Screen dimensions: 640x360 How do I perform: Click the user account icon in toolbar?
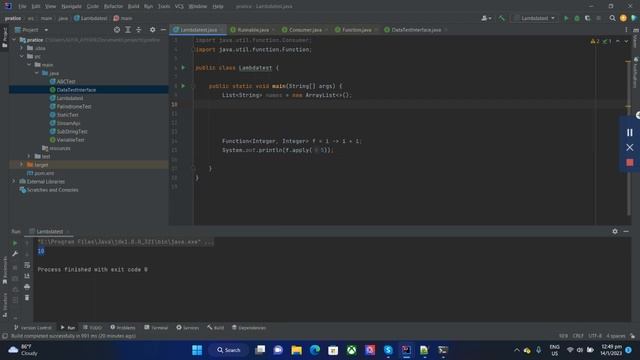[x=486, y=18]
